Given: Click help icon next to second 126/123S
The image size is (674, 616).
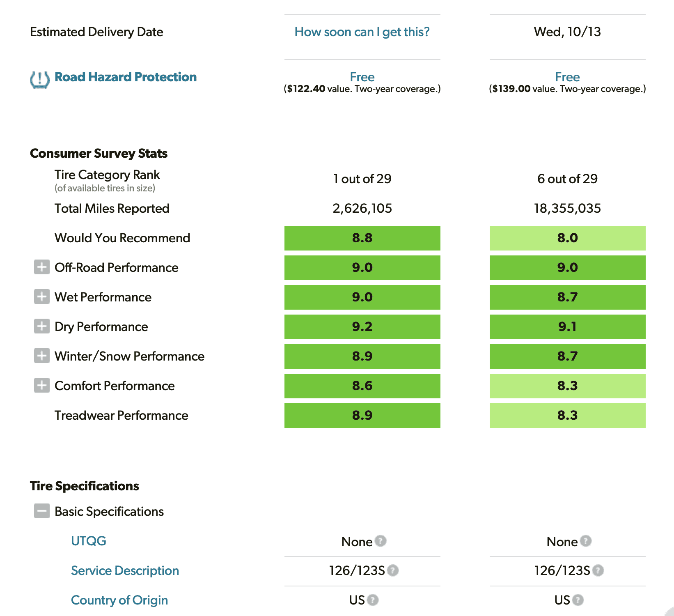Looking at the screenshot, I should (x=598, y=570).
